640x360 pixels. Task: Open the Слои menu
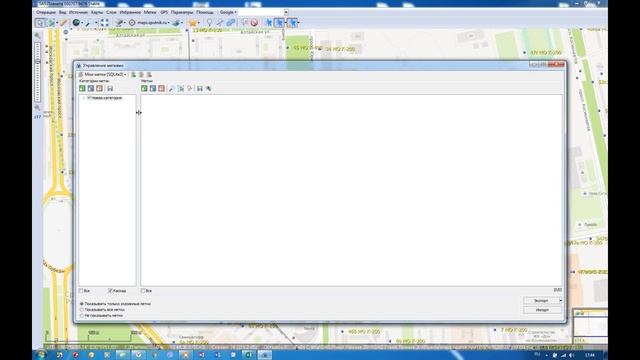click(x=111, y=12)
